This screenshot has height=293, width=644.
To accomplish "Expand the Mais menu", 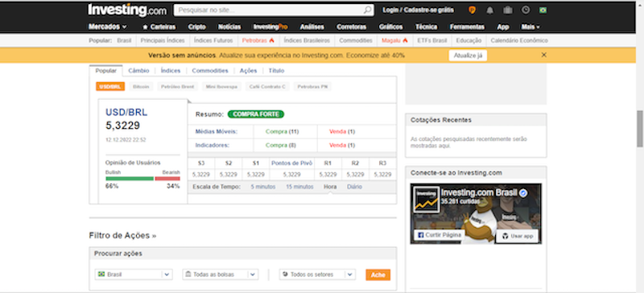I will [530, 27].
